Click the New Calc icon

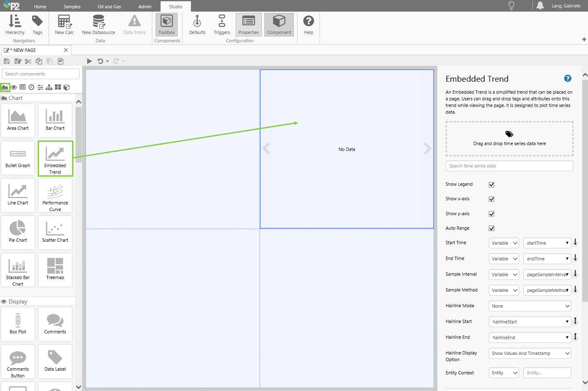(x=64, y=24)
